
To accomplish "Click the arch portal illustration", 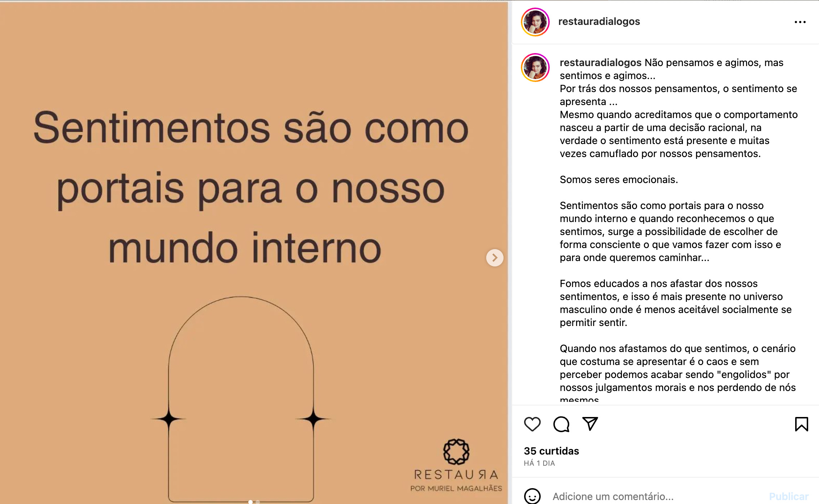I will coord(241,399).
